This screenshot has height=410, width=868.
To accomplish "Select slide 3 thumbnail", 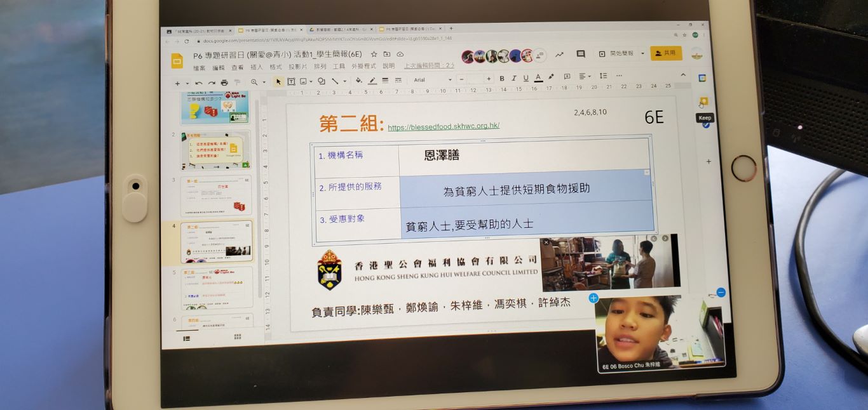I will tap(216, 195).
